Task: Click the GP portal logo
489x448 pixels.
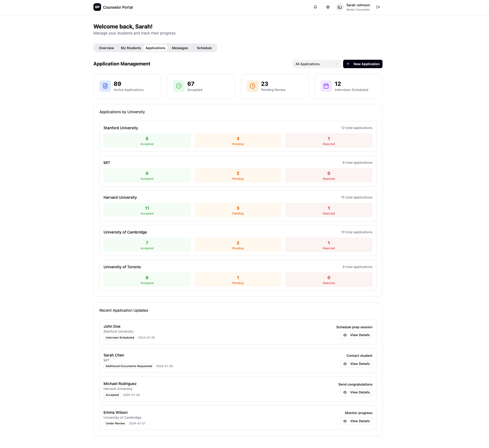Action: (97, 7)
